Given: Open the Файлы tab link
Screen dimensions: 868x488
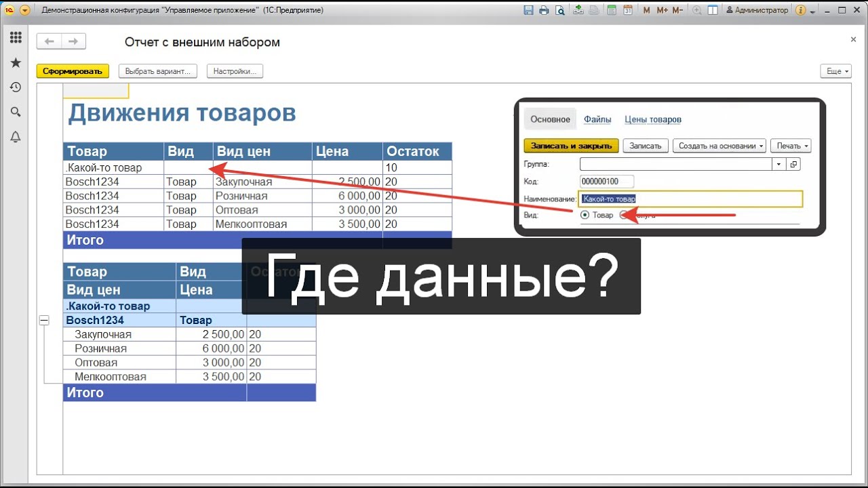Looking at the screenshot, I should [597, 119].
